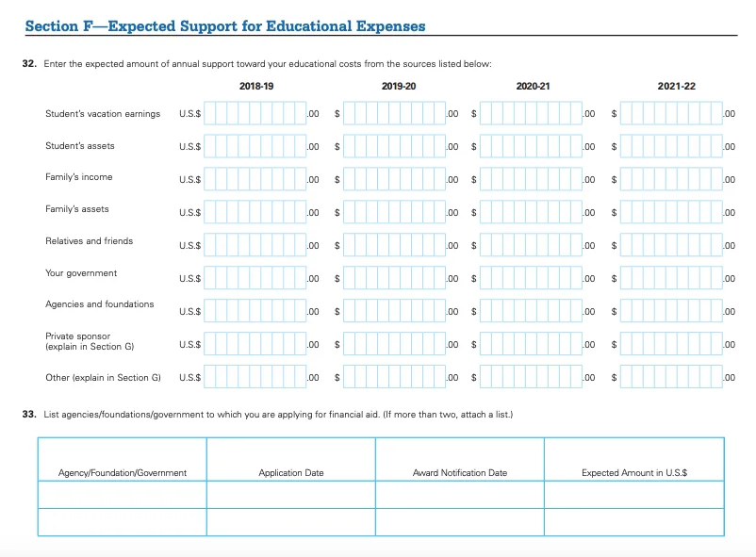Click first row Agency/Foundation/Government cell

(123, 495)
